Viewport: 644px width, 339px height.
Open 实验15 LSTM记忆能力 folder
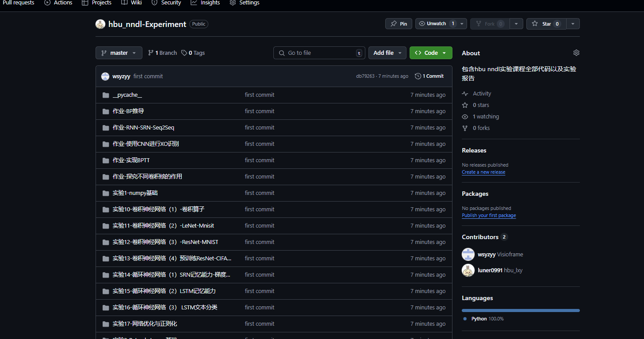164,291
